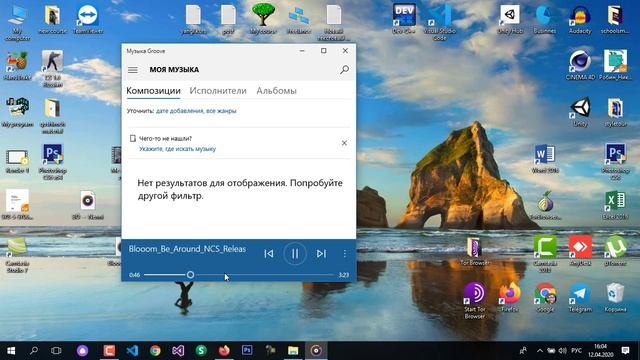The height and width of the screenshot is (360, 640).
Task: Open Camtasia desktop shortcut
Action: pyautogui.click(x=545, y=253)
